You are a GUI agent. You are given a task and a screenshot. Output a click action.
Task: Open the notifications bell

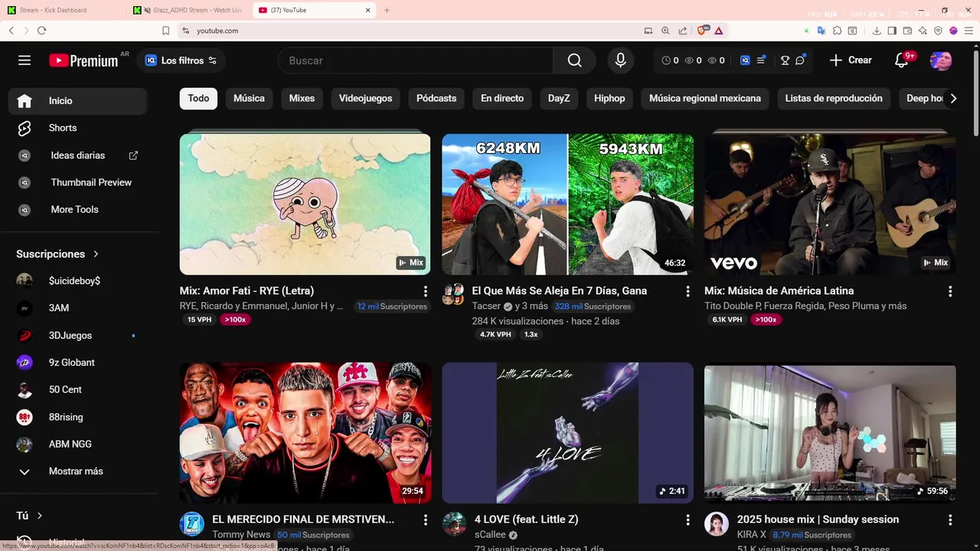[x=902, y=60]
